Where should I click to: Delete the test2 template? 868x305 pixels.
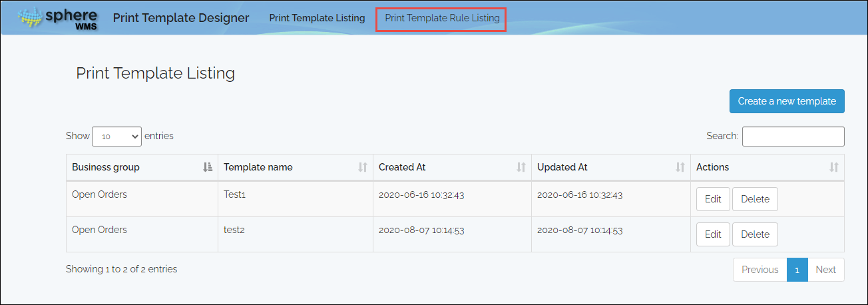pyautogui.click(x=755, y=234)
